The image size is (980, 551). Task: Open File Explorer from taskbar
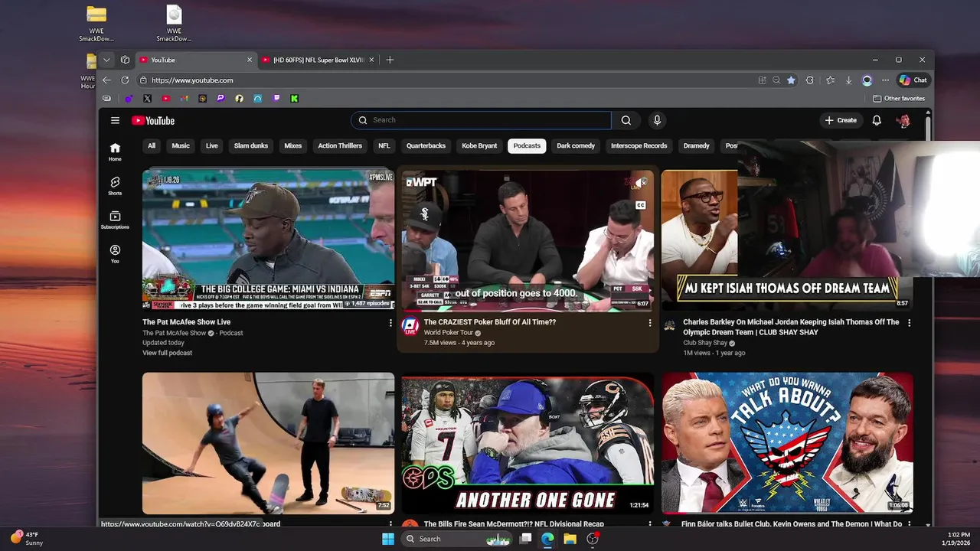click(570, 539)
